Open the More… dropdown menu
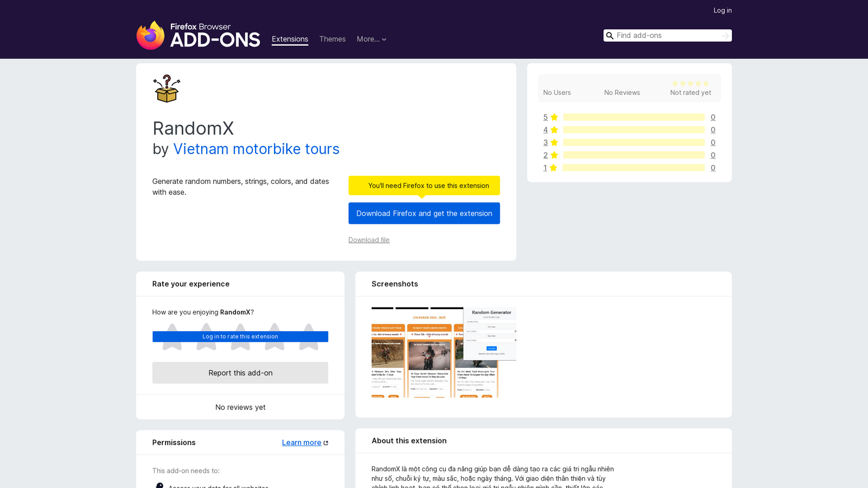The image size is (868, 488). pos(372,39)
